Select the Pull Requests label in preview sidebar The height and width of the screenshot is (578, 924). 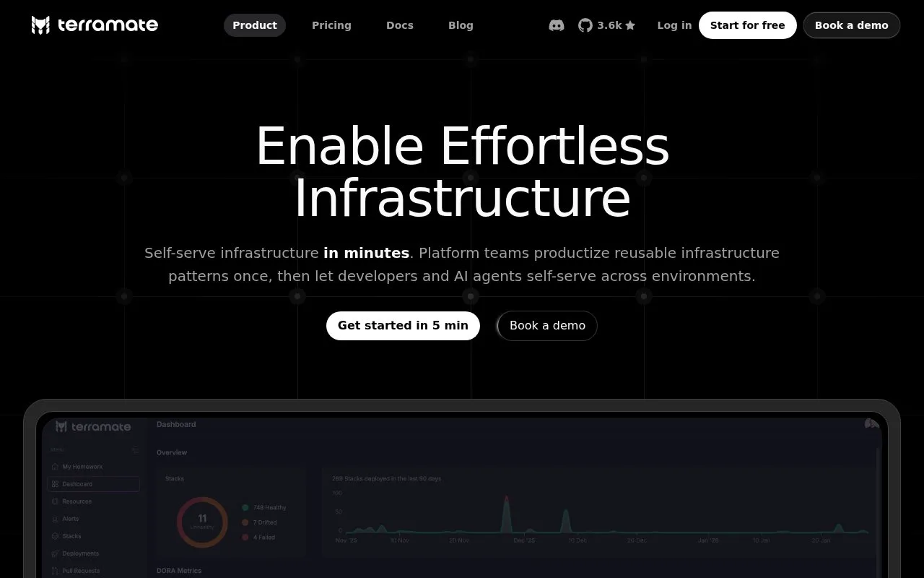point(81,571)
